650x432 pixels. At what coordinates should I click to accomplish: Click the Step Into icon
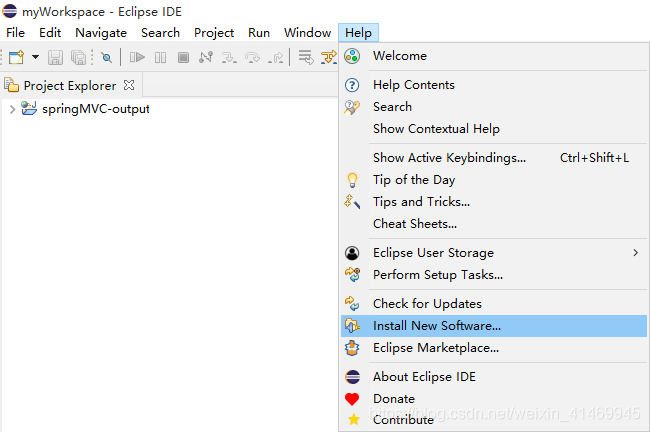229,57
